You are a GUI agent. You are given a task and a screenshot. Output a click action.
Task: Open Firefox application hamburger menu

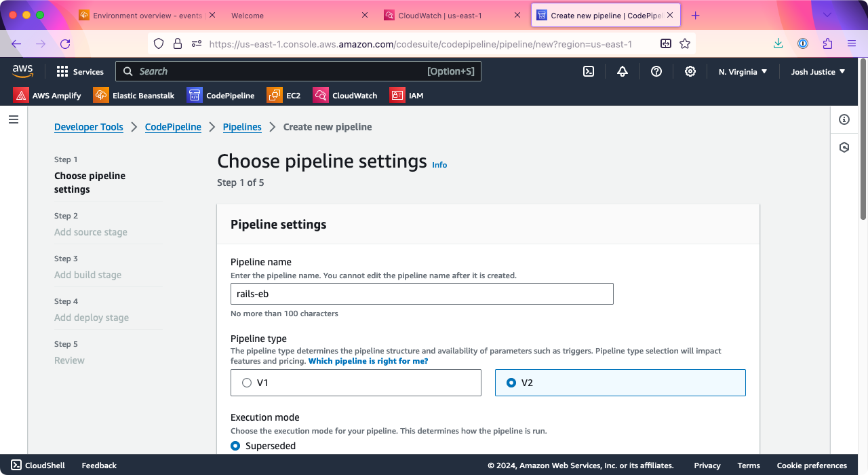coord(852,43)
